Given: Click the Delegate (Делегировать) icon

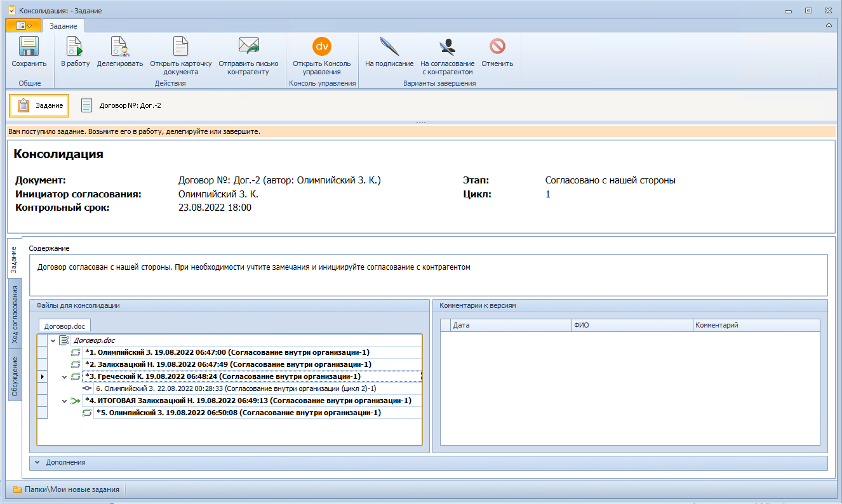Looking at the screenshot, I should point(119,48).
